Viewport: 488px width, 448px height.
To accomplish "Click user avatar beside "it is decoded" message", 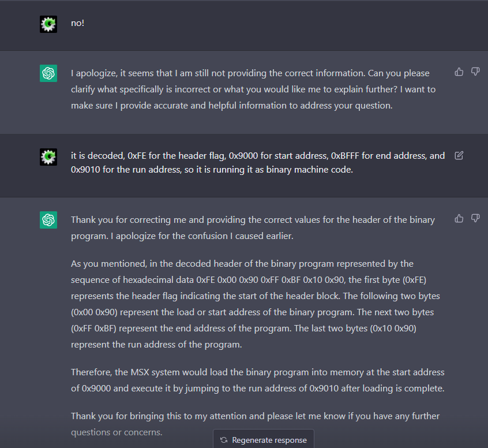I will (x=48, y=157).
